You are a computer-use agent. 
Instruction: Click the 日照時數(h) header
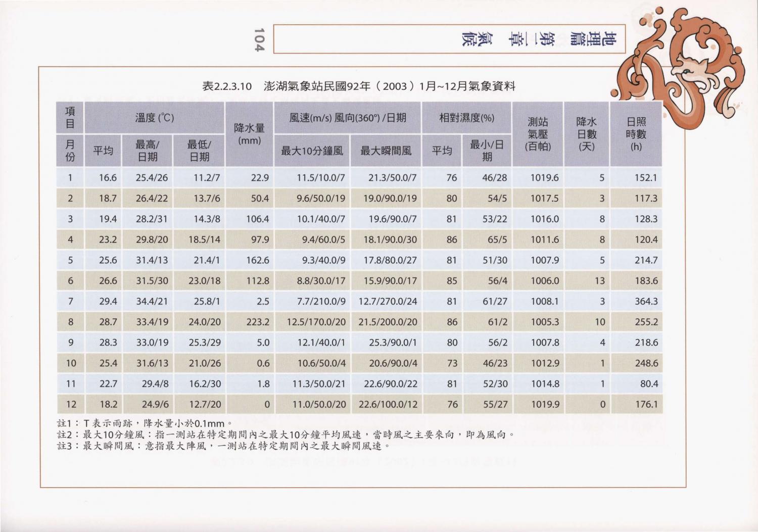pyautogui.click(x=636, y=134)
